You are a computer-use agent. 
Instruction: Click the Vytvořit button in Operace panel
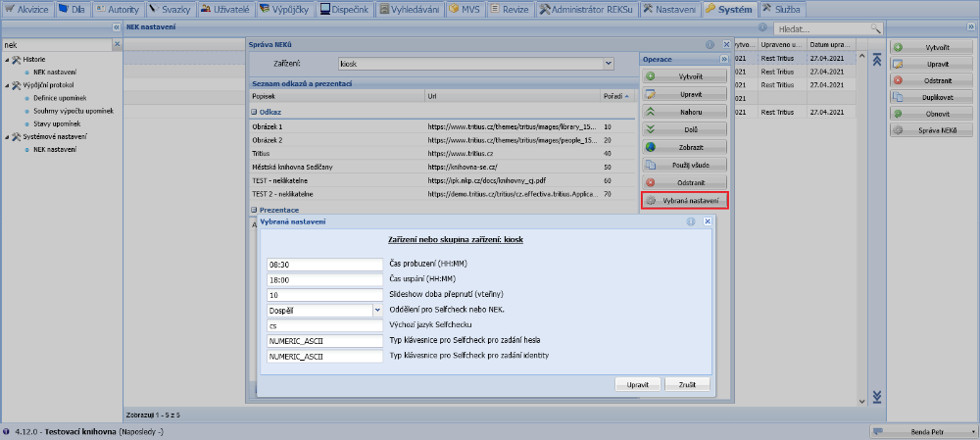(x=685, y=75)
